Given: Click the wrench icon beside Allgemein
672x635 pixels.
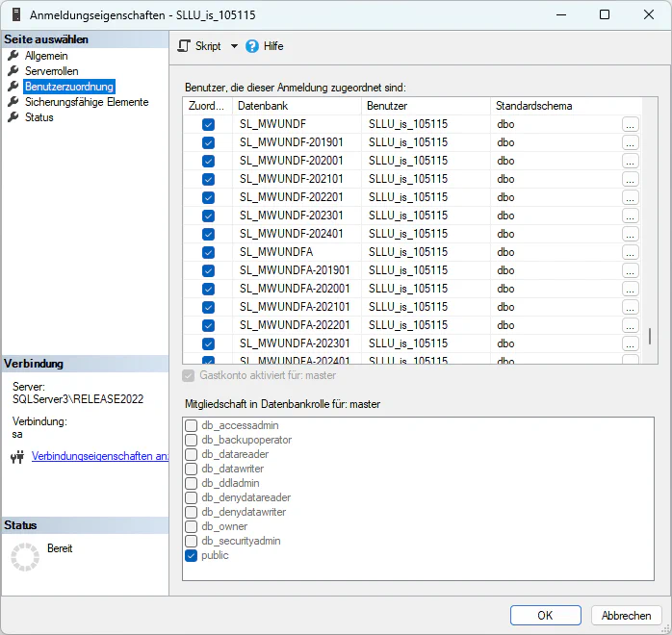Looking at the screenshot, I should (13, 56).
